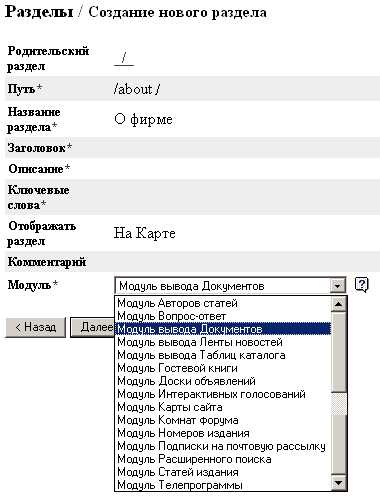Image resolution: width=380 pixels, height=503 pixels.
Task: Click the Далее next button
Action: (93, 327)
